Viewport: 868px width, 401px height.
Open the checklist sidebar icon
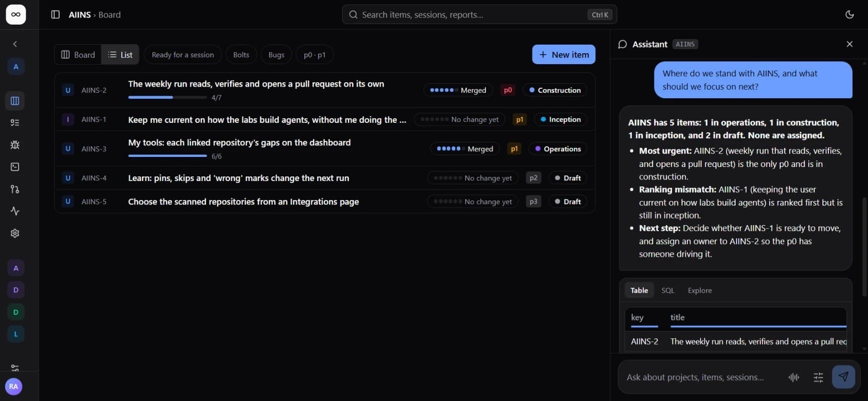click(x=15, y=123)
